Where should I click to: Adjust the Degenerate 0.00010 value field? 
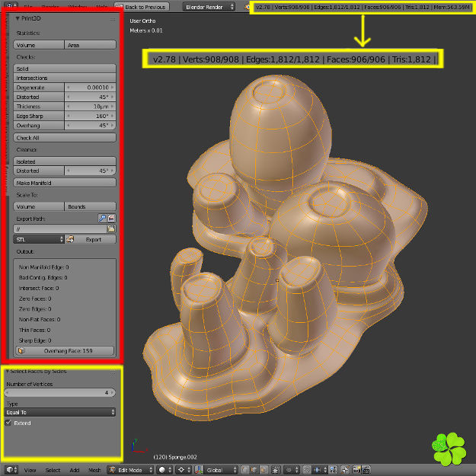coord(90,87)
